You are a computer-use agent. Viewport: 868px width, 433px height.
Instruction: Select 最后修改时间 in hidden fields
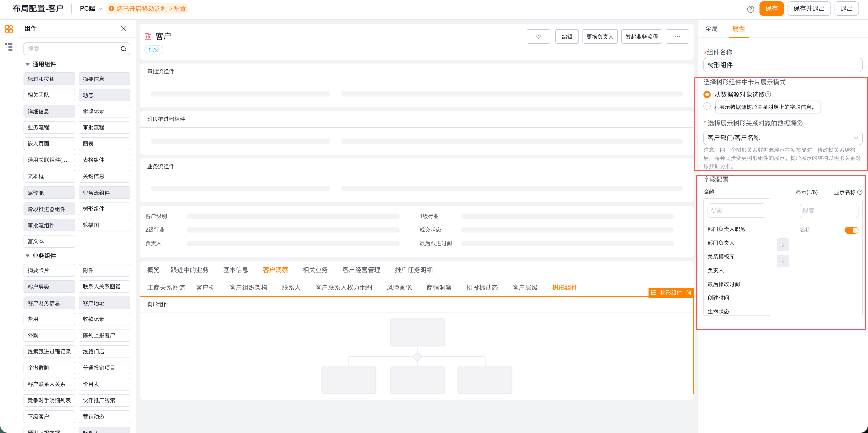(723, 284)
